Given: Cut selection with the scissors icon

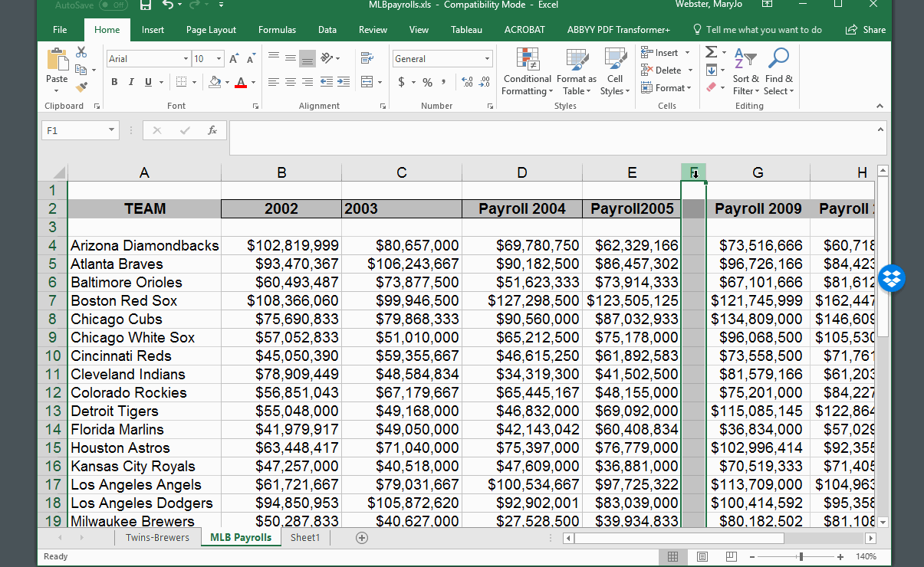Looking at the screenshot, I should tap(81, 53).
